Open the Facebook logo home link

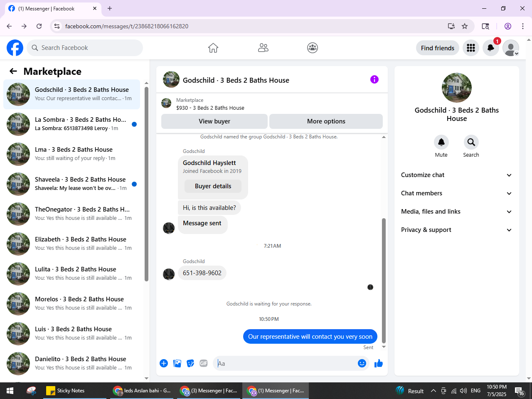click(15, 48)
